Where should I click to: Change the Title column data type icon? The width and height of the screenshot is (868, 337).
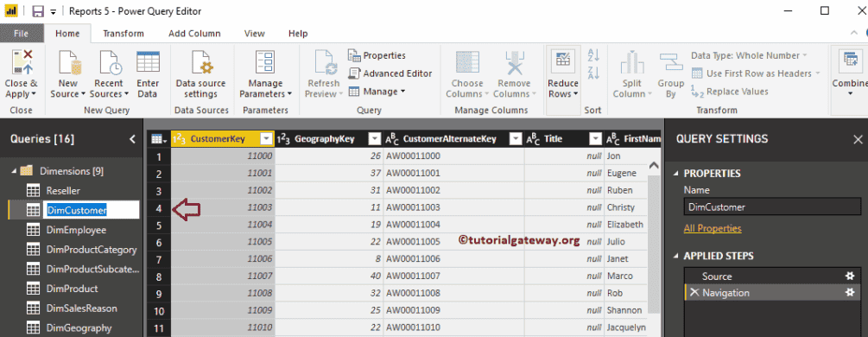(x=533, y=139)
